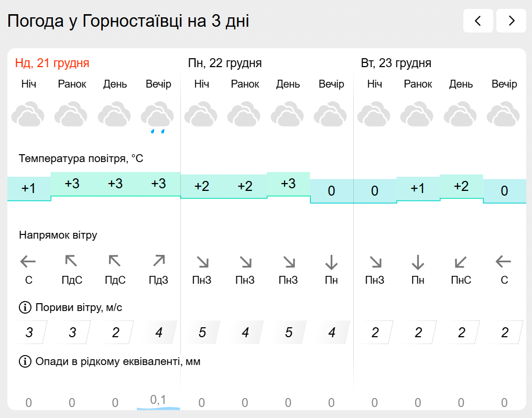
Task: Click the cloud icon for Monday night
Action: [201, 115]
